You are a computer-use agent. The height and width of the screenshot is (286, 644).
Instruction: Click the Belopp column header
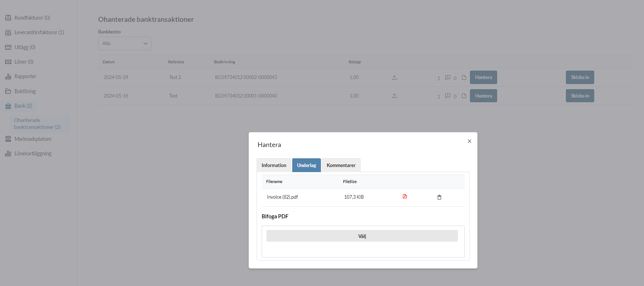pyautogui.click(x=355, y=62)
